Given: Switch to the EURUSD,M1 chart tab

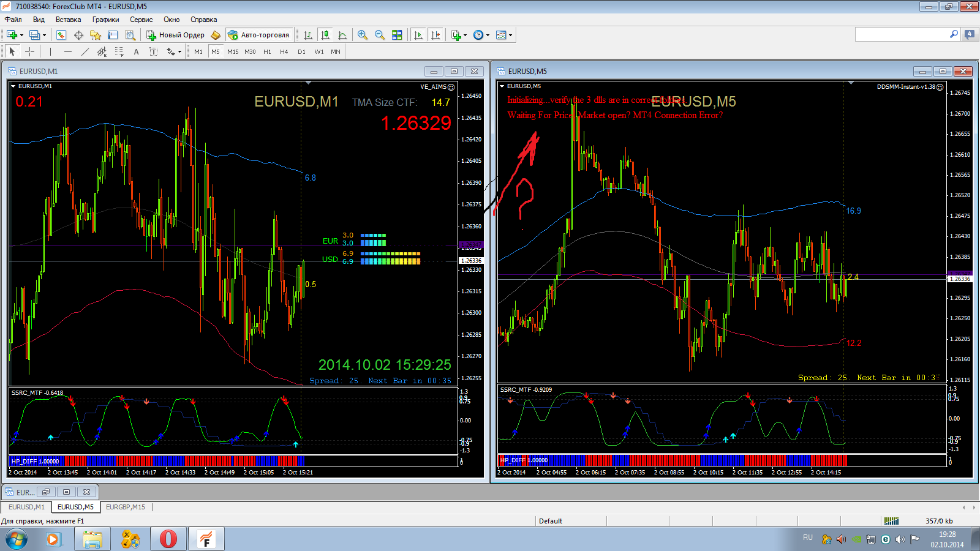Looking at the screenshot, I should point(26,507).
